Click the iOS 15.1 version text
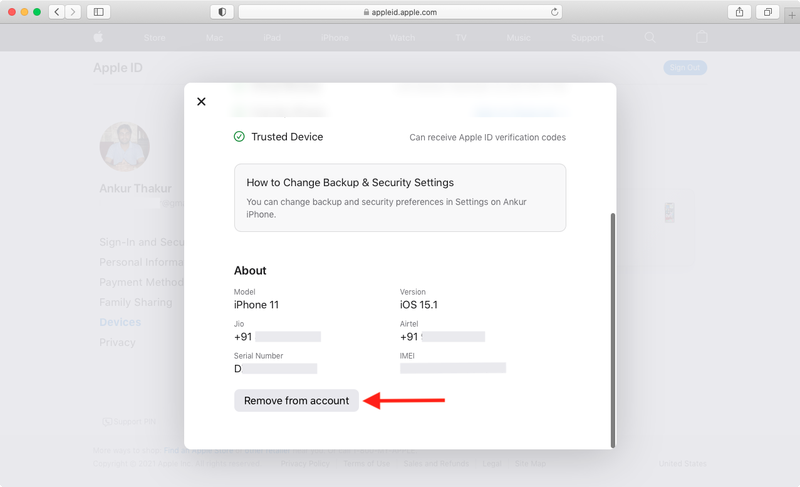 418,305
